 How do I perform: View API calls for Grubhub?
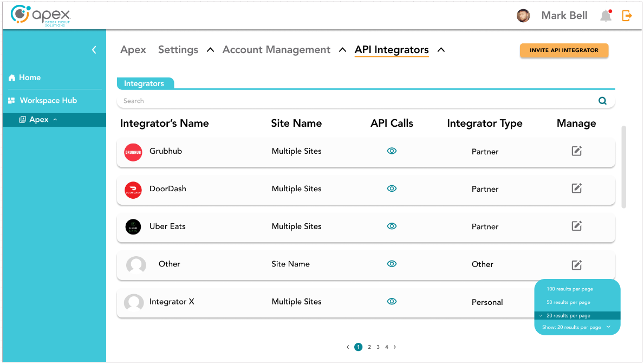(x=392, y=151)
